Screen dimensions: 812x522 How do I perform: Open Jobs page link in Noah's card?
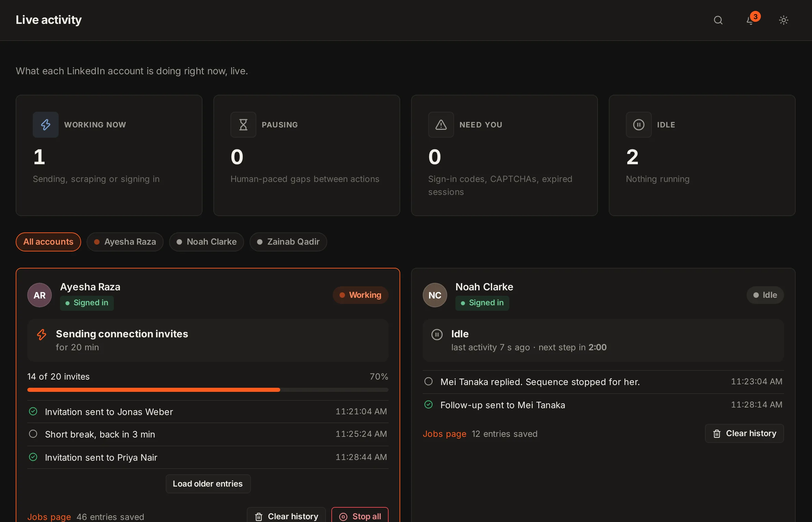pos(445,434)
